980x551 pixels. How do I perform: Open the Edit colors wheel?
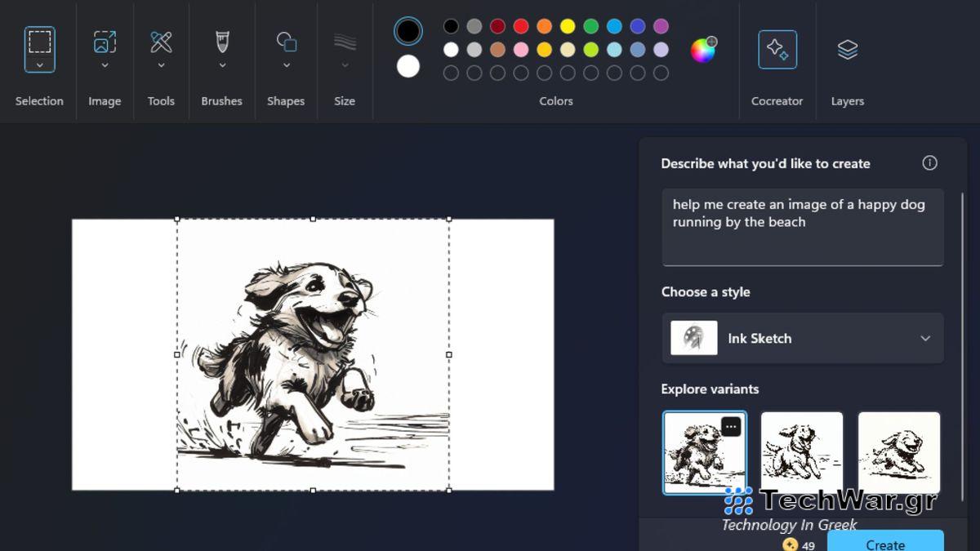702,50
